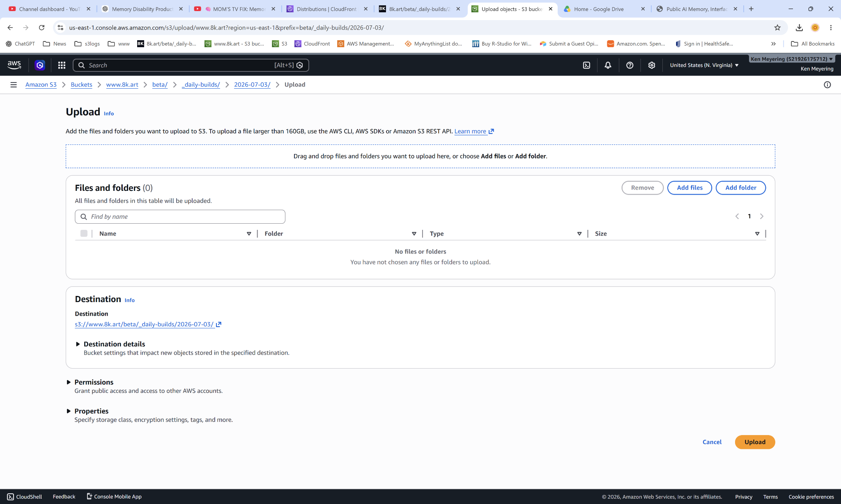Image resolution: width=841 pixels, height=504 pixels.
Task: Open the CloudFront bookmark
Action: pyautogui.click(x=312, y=44)
